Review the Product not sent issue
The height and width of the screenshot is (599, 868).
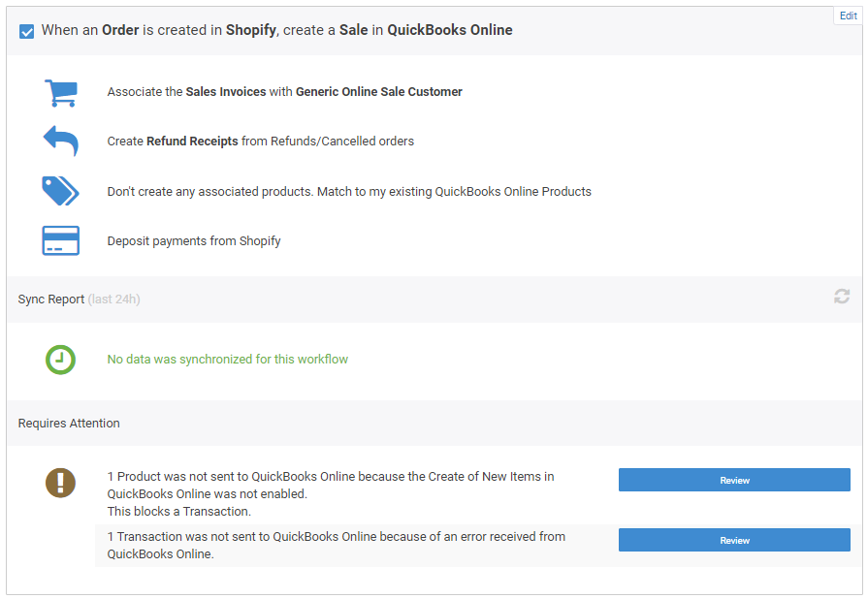click(x=734, y=480)
